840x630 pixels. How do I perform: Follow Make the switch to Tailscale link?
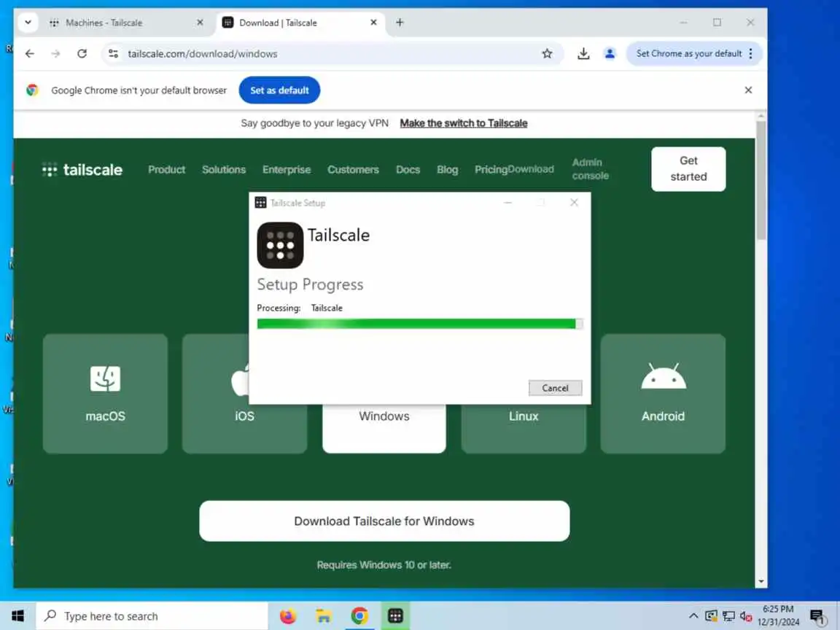pyautogui.click(x=464, y=123)
